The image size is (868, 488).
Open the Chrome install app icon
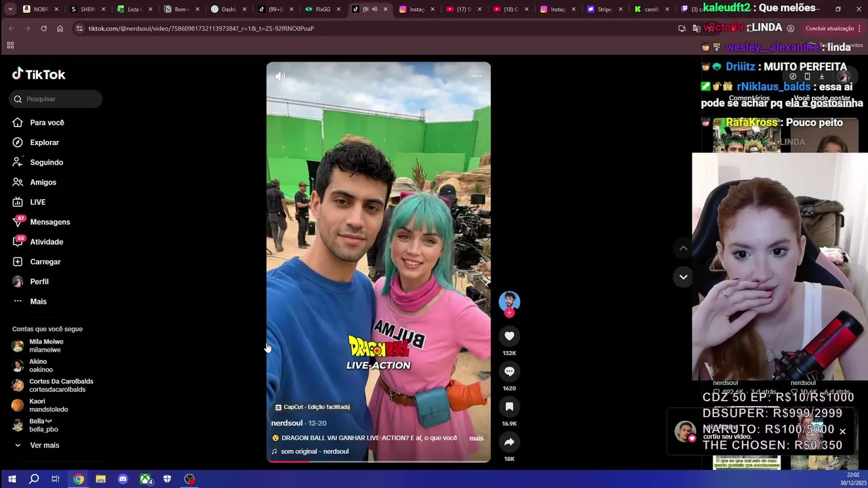pos(682,28)
